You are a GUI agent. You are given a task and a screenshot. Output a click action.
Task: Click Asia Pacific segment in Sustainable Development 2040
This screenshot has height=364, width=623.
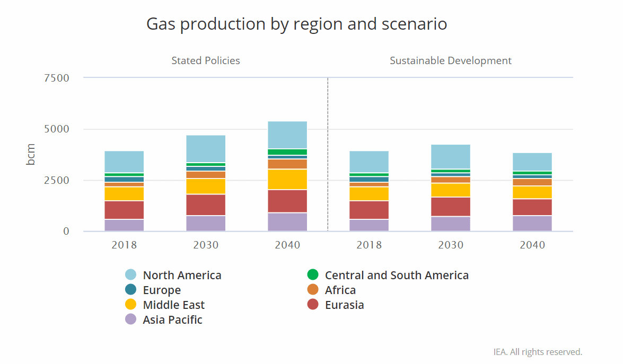click(532, 223)
